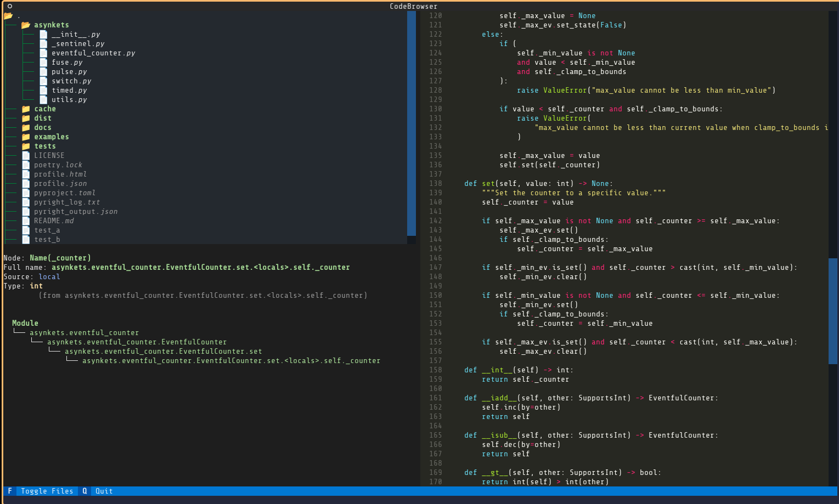Click the poetry.lock file icon

[x=26, y=165]
